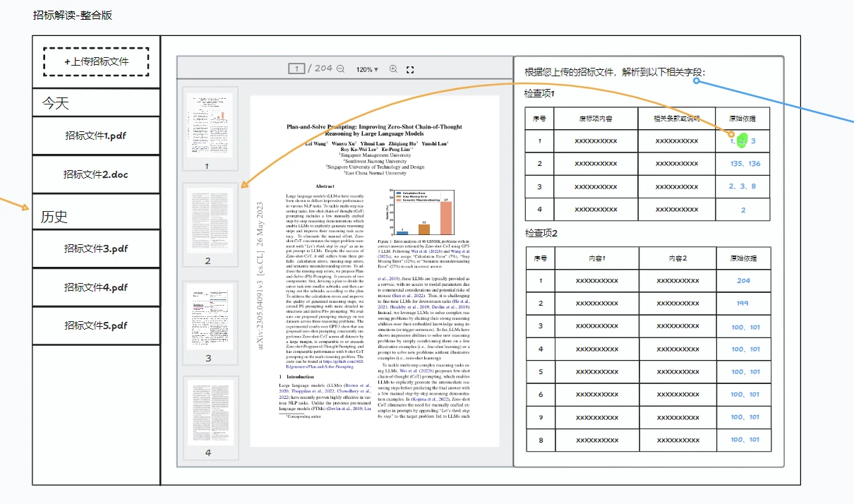Click the total page count 204
This screenshot has width=854, height=504.
tap(323, 68)
